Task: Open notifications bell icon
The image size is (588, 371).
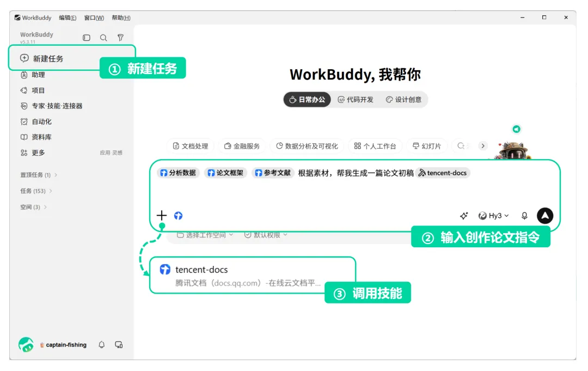Action: 102,345
